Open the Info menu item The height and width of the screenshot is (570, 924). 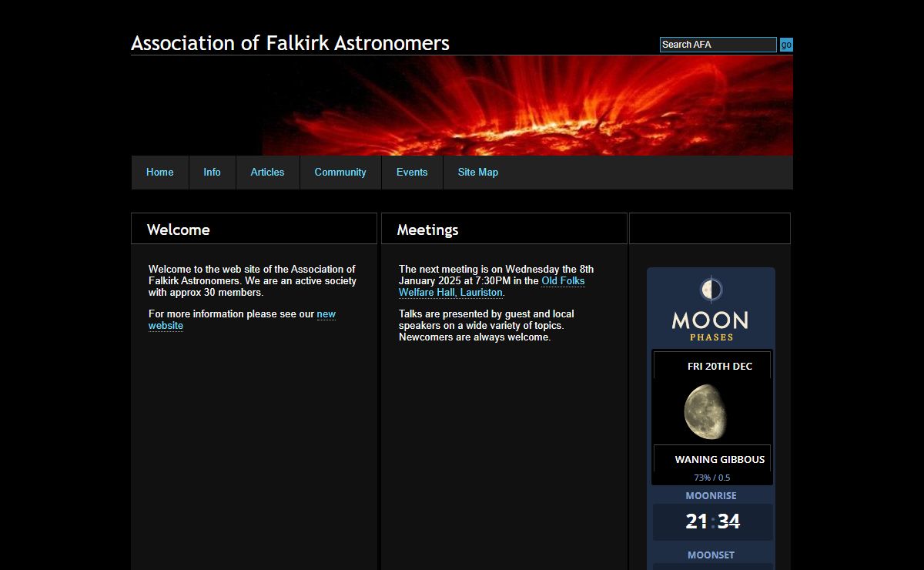(212, 172)
